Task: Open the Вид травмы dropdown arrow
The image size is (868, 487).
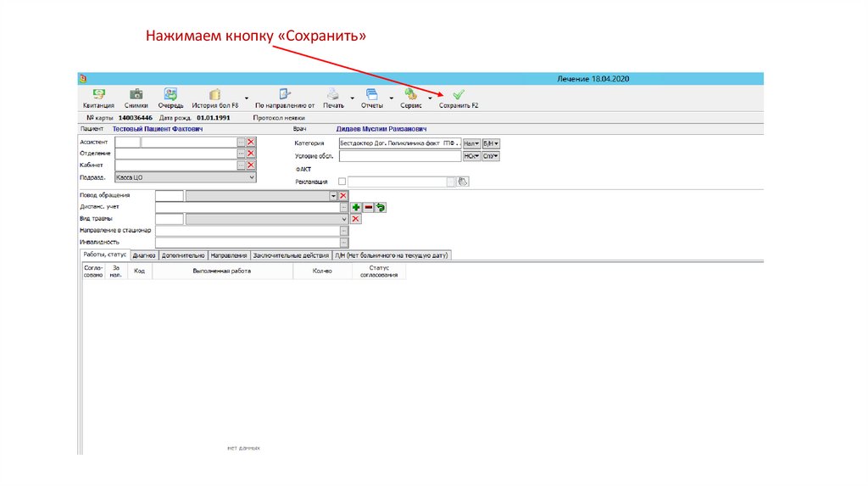Action: [344, 219]
